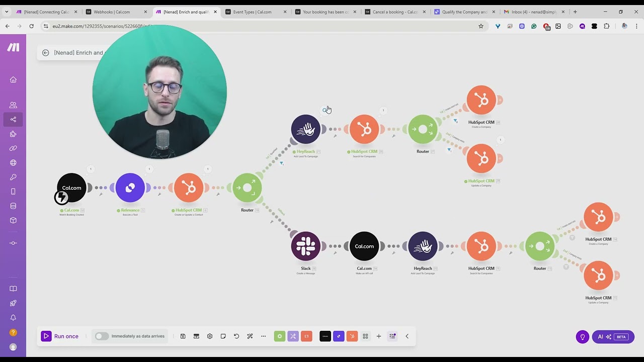Click the orange HubSpot favorite in toolbar
Screen dimensions: 644x362
pos(352,336)
